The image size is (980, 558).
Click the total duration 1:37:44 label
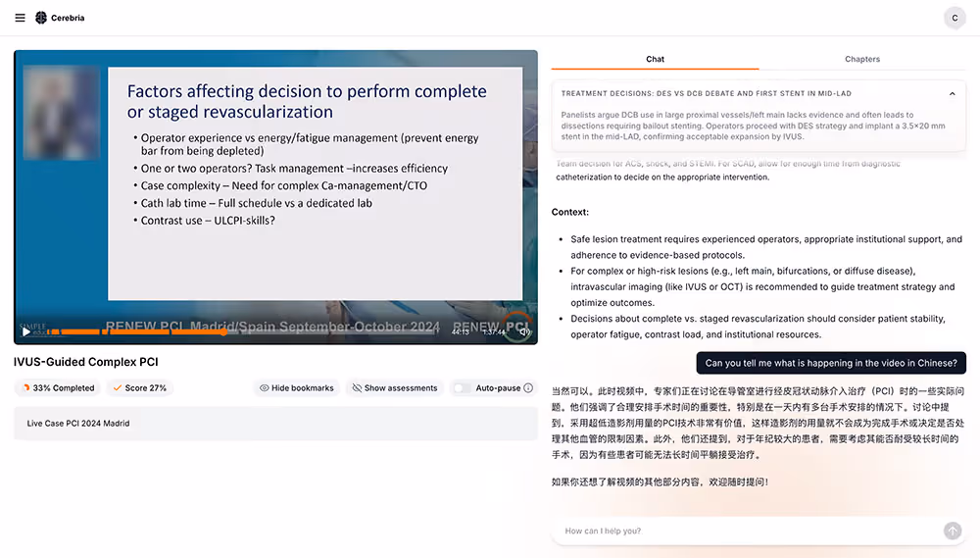tap(494, 331)
